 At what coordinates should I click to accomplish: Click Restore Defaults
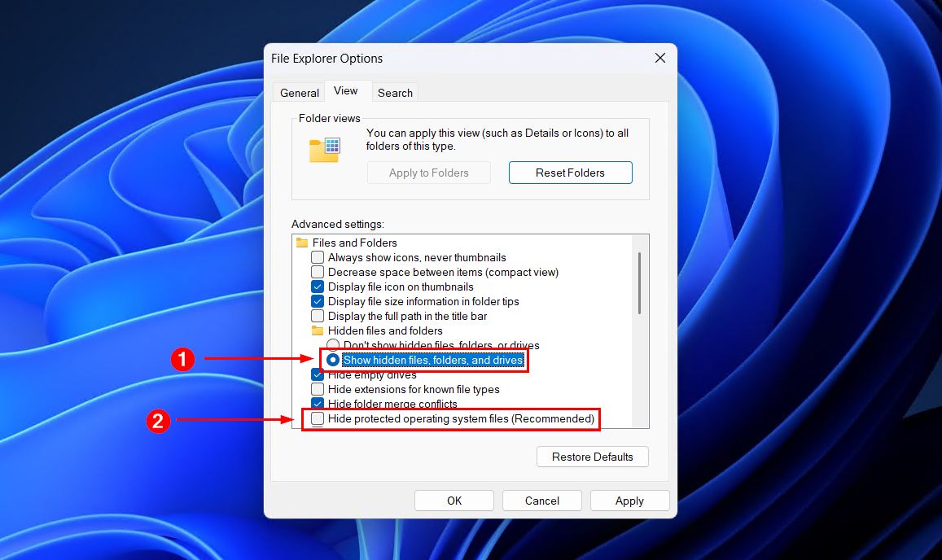[592, 457]
